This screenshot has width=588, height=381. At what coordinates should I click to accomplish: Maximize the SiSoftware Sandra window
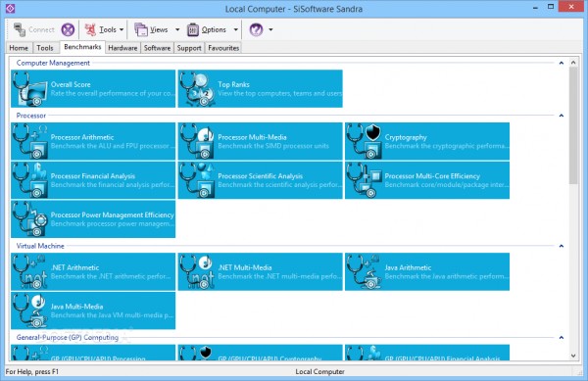pyautogui.click(x=551, y=7)
